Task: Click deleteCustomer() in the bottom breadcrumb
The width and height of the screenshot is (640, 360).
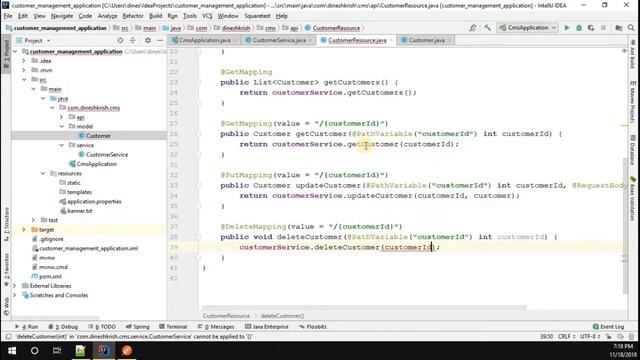Action: point(282,316)
